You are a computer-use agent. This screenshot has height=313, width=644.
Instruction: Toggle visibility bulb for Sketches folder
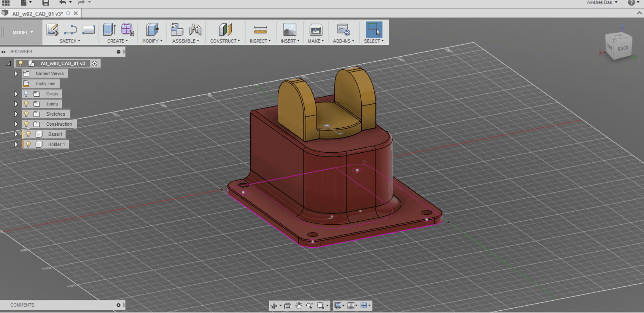click(x=26, y=114)
